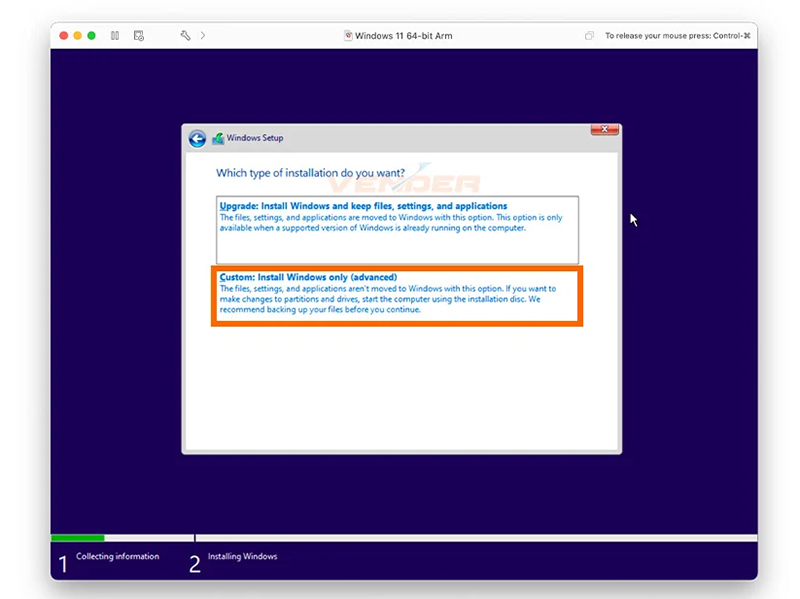
Task: Click the 'Which type of installation do you want?' heading
Action: [x=310, y=173]
